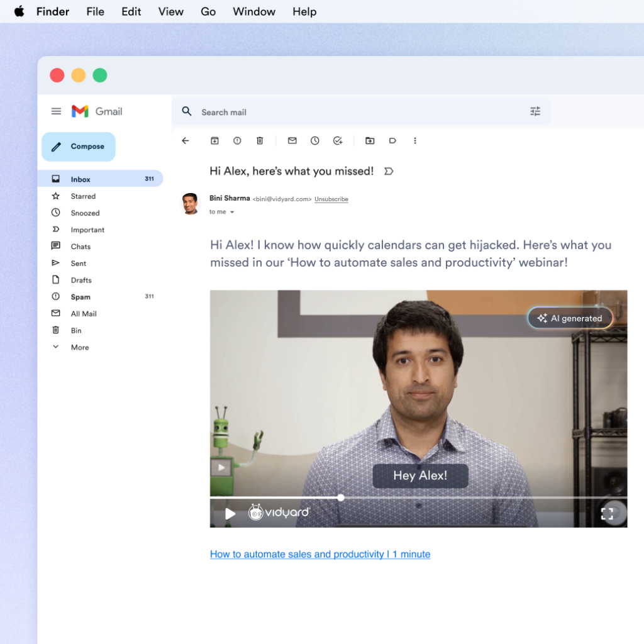This screenshot has width=644, height=644.
Task: Click the Inbox 311 unread count
Action: pyautogui.click(x=149, y=179)
